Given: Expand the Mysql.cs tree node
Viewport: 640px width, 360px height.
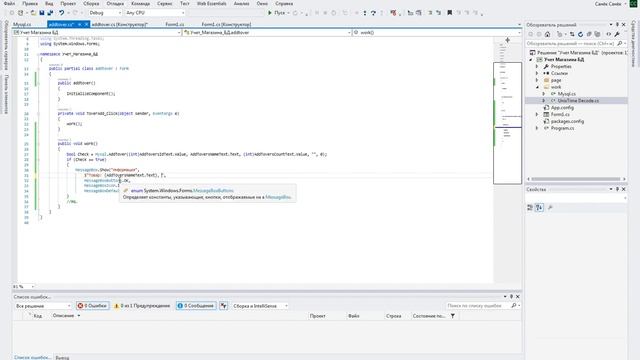Looking at the screenshot, I should click(544, 94).
